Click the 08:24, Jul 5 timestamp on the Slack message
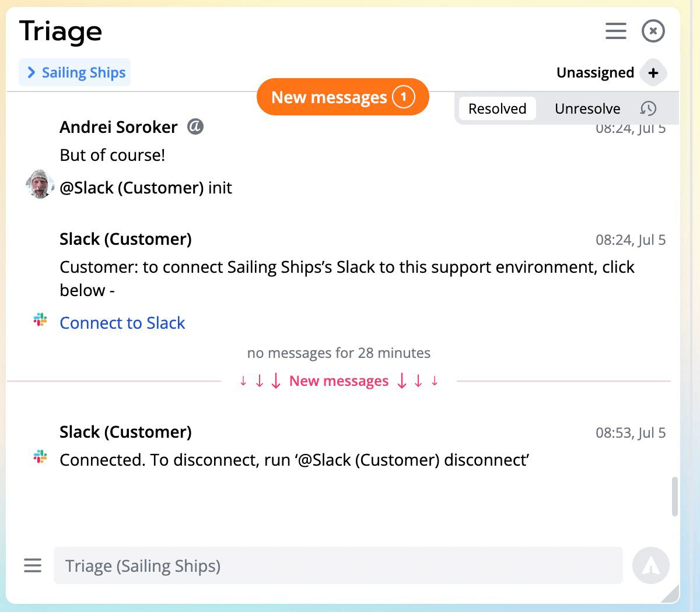Image resolution: width=700 pixels, height=612 pixels. (631, 240)
